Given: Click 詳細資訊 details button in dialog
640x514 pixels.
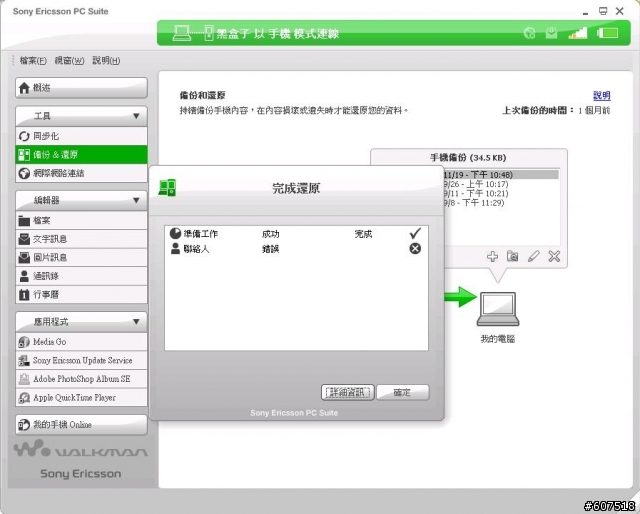Looking at the screenshot, I should coord(347,392).
